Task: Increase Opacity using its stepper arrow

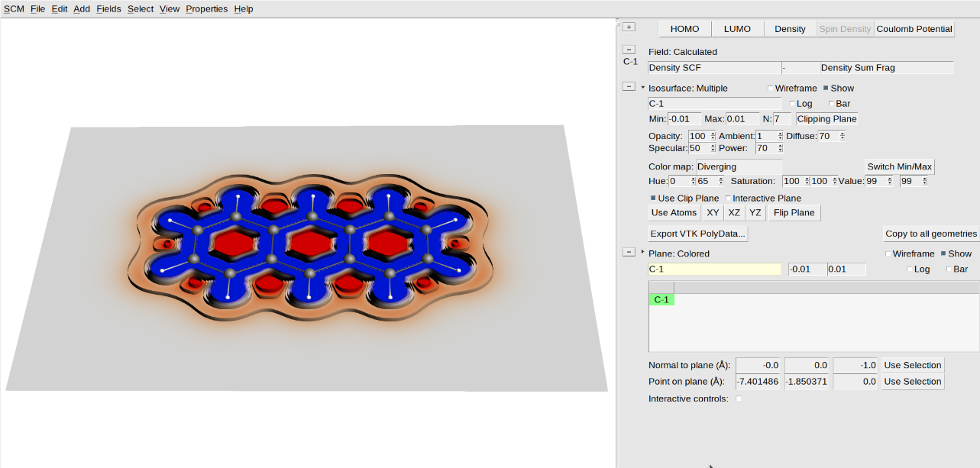Action: (x=711, y=133)
